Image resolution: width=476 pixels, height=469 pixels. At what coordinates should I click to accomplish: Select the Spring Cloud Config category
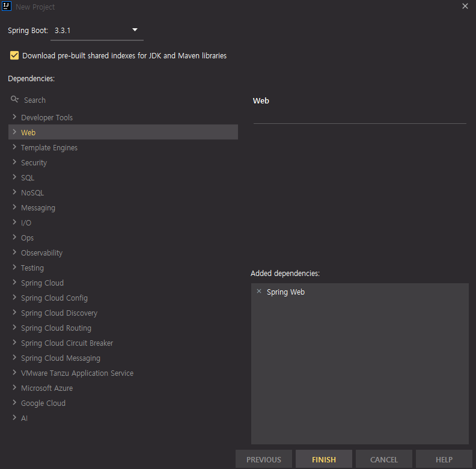click(x=54, y=298)
